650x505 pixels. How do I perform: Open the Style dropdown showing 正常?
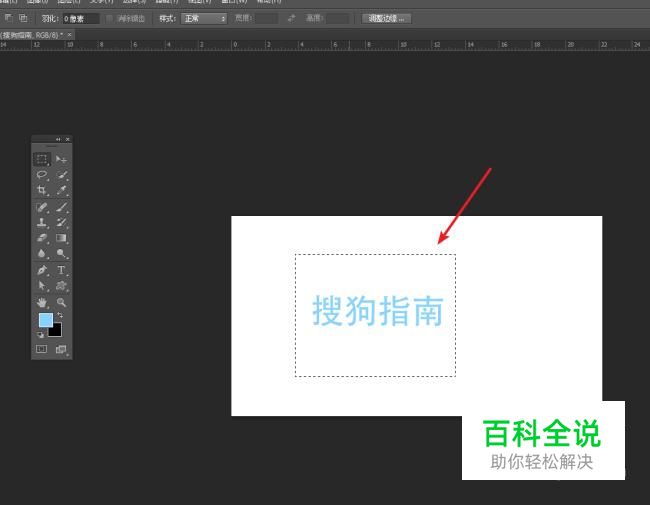pyautogui.click(x=204, y=19)
